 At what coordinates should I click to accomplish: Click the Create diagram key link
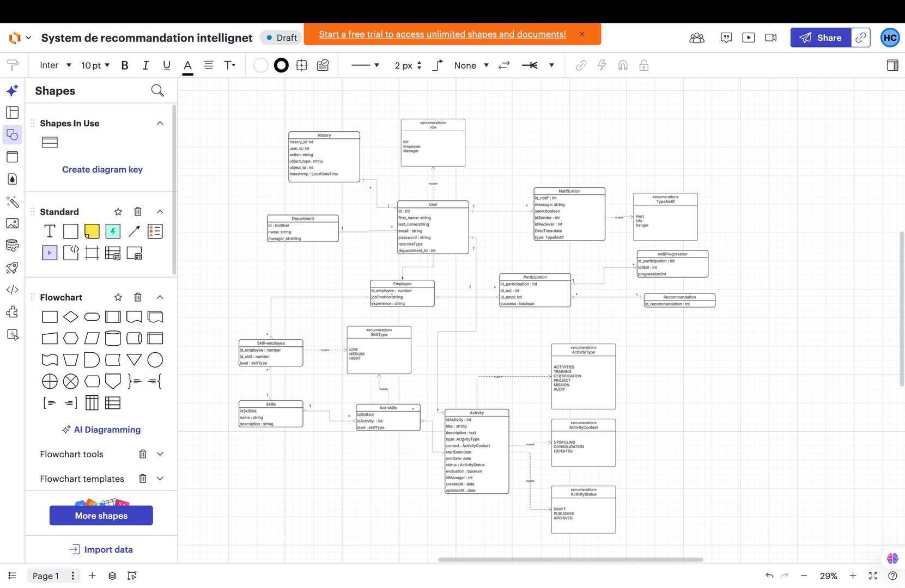pyautogui.click(x=102, y=169)
